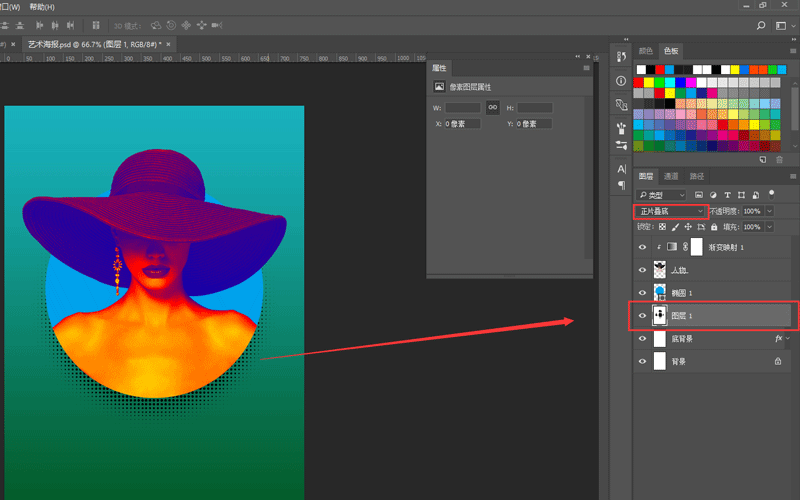The width and height of the screenshot is (800, 500).
Task: Create new swatch from foreground color
Action: [763, 160]
